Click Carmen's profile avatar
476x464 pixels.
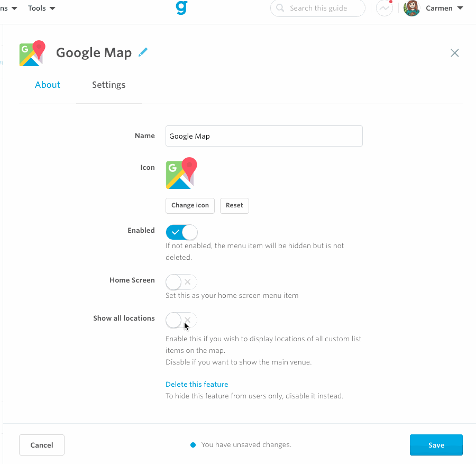click(412, 8)
